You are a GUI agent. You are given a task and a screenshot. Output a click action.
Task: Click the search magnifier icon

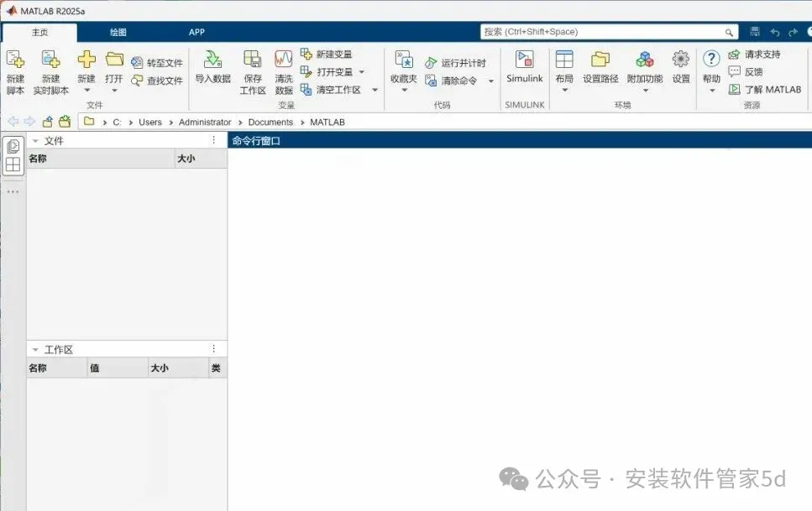pos(729,32)
